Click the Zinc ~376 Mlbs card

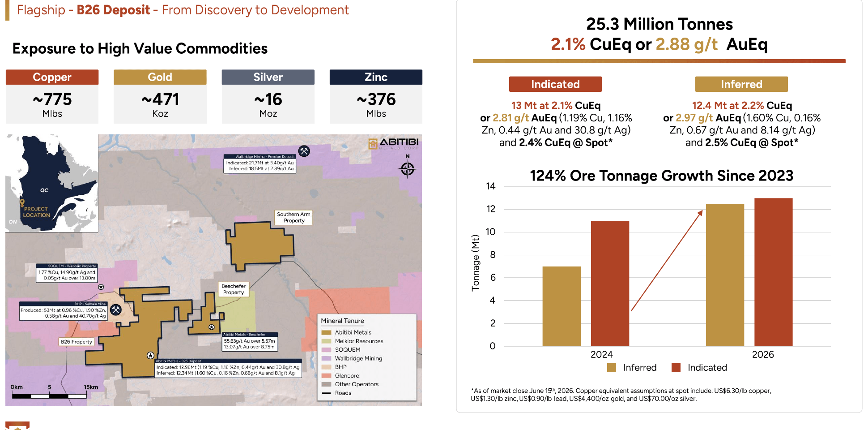pos(376,96)
